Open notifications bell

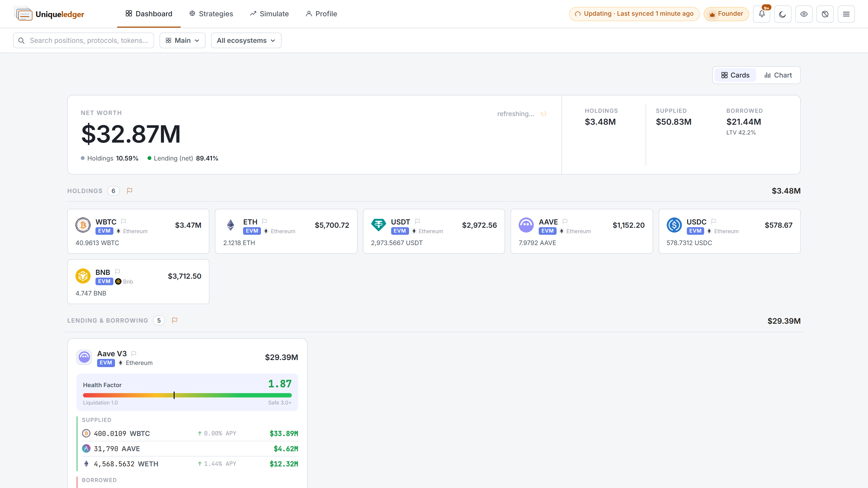pyautogui.click(x=761, y=14)
